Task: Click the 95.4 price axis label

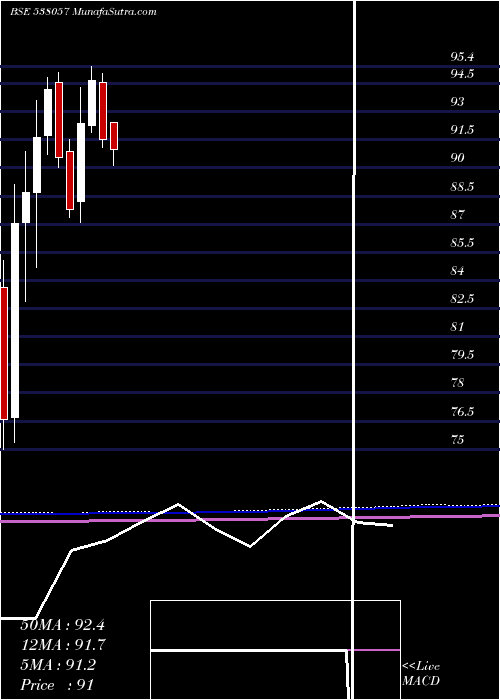Action: [462, 57]
